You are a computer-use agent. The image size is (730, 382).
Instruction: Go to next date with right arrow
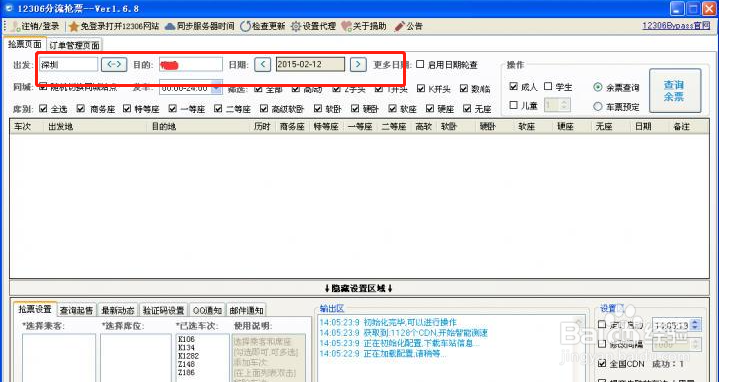tap(358, 64)
